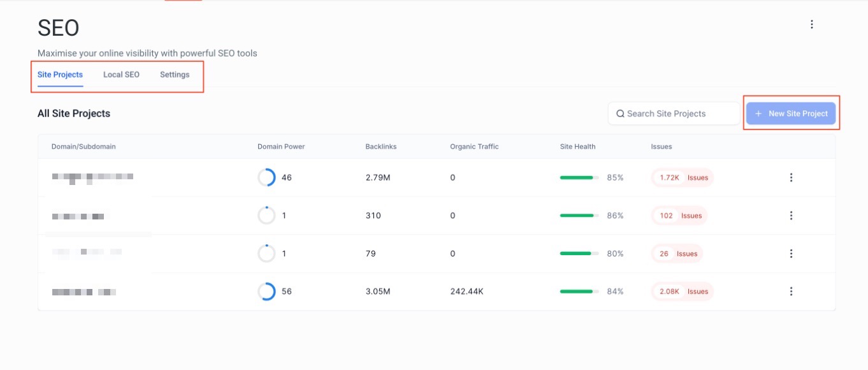
Task: Click the magnifier icon in the search box
Action: coord(620,114)
